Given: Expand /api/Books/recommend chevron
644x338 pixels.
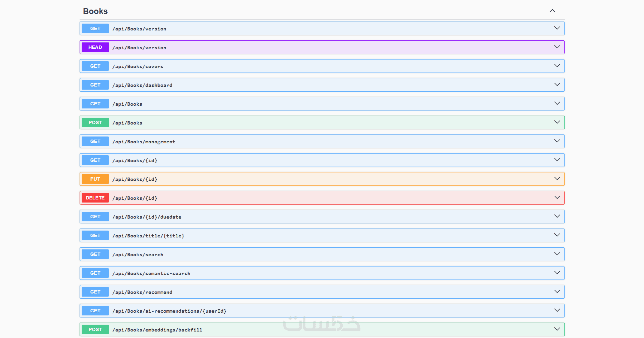Looking at the screenshot, I should (557, 291).
